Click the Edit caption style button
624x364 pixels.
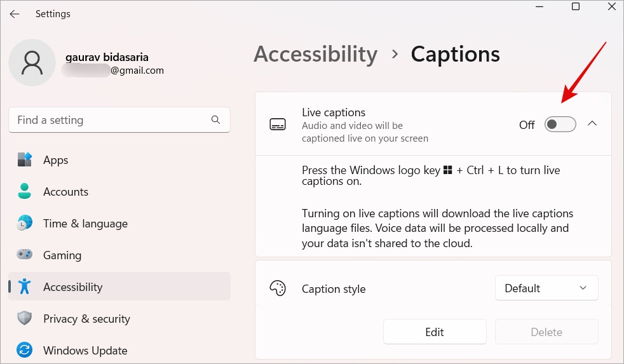(x=435, y=332)
